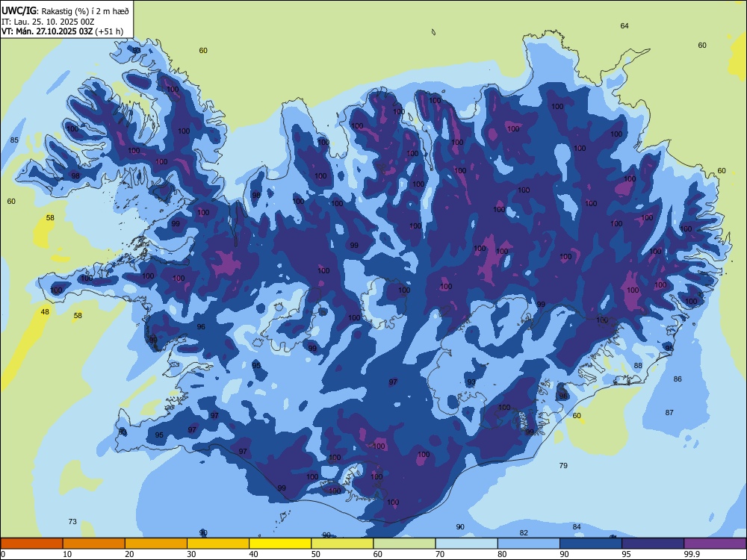Image resolution: width=747 pixels, height=560 pixels.
Task: Select the legend tick label '40'
Action: pyautogui.click(x=253, y=554)
